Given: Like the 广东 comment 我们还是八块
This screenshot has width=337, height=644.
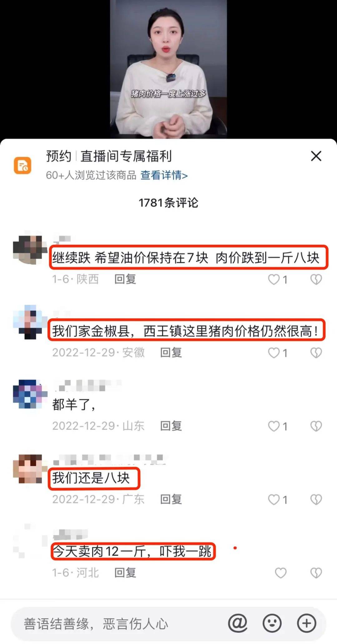Looking at the screenshot, I should click(x=274, y=500).
